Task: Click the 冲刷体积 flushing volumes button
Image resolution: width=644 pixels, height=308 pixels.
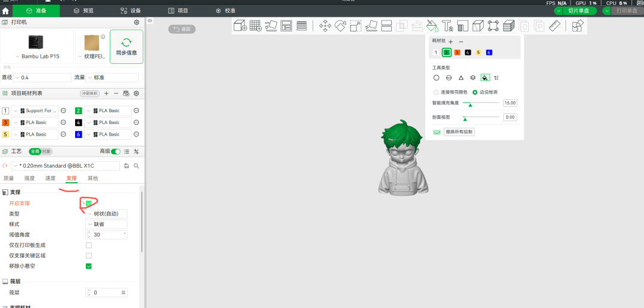Action: (x=90, y=93)
